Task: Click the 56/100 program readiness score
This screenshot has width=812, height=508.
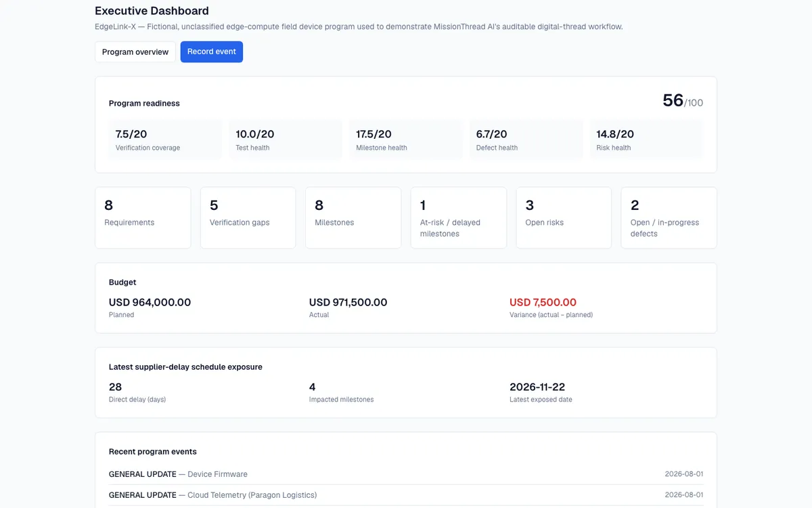Action: click(683, 101)
